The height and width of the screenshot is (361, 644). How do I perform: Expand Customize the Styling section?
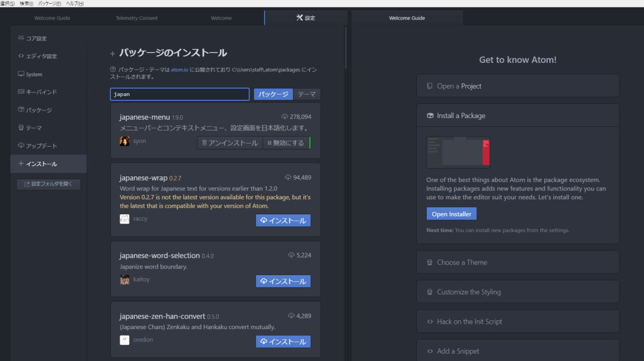tap(517, 292)
